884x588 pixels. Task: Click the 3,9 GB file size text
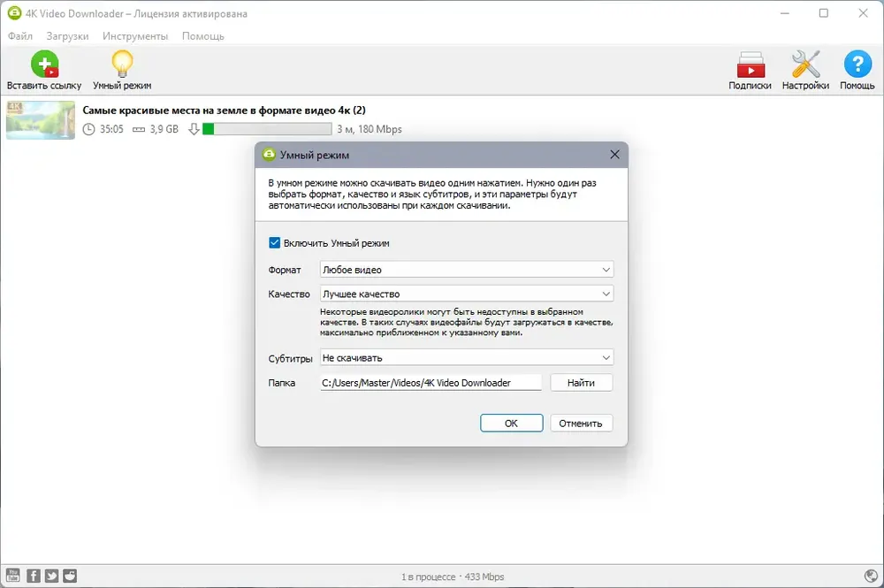[x=164, y=129]
